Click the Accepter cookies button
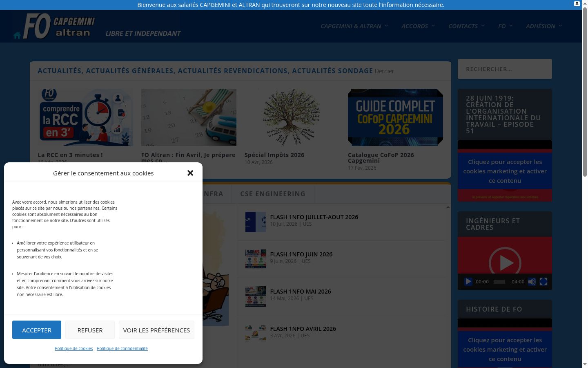The image size is (588, 368). (x=37, y=330)
